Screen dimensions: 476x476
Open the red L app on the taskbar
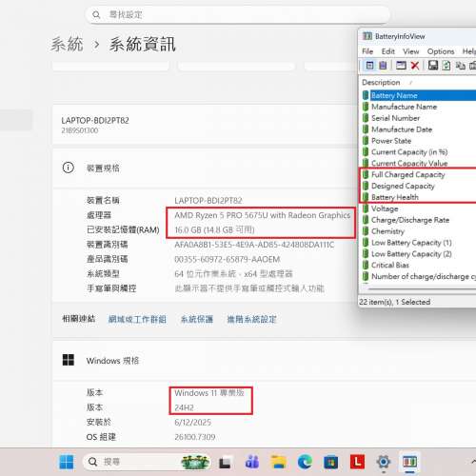tap(357, 462)
